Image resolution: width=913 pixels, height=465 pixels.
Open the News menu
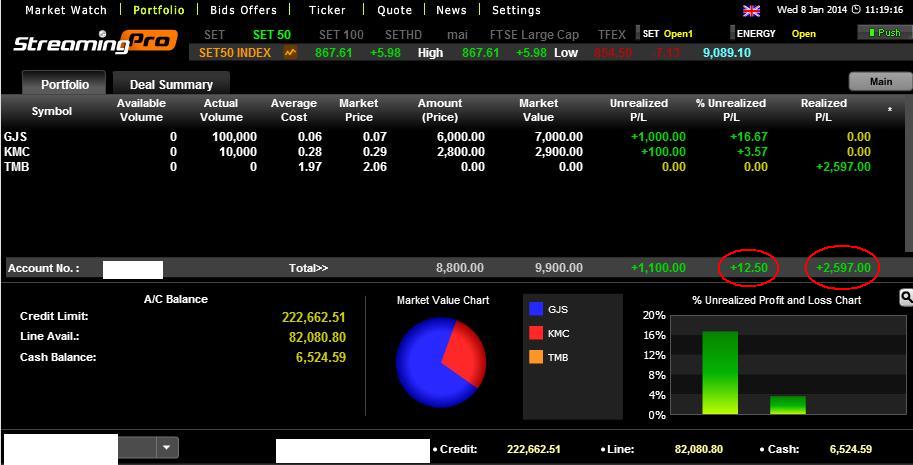coord(451,10)
